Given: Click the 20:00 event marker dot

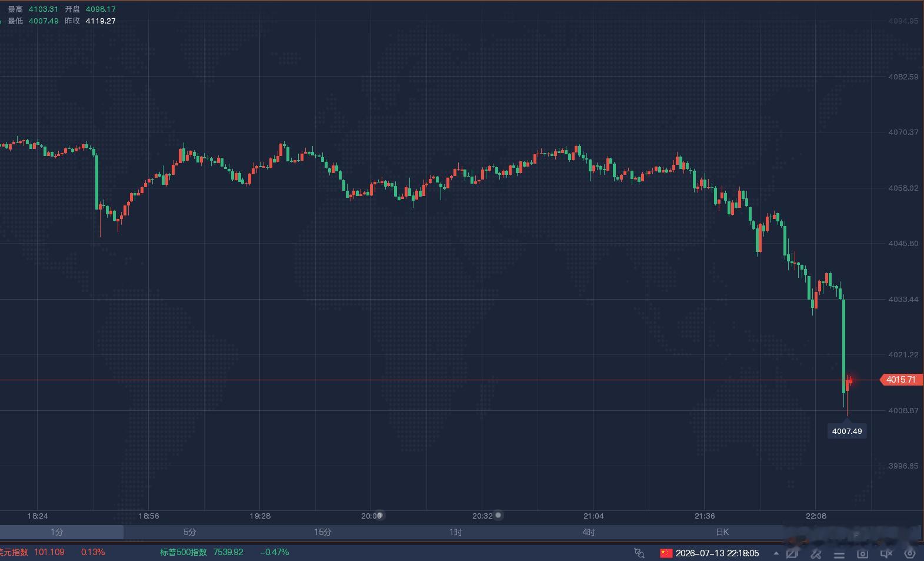Looking at the screenshot, I should (380, 516).
